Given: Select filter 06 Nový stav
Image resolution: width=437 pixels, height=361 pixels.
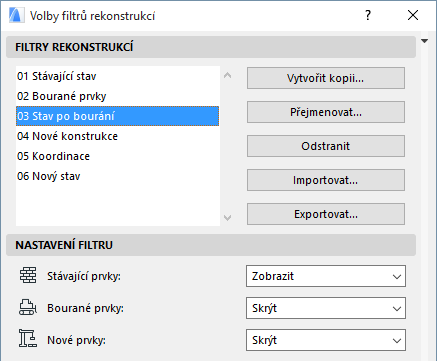Looking at the screenshot, I should (x=117, y=176).
